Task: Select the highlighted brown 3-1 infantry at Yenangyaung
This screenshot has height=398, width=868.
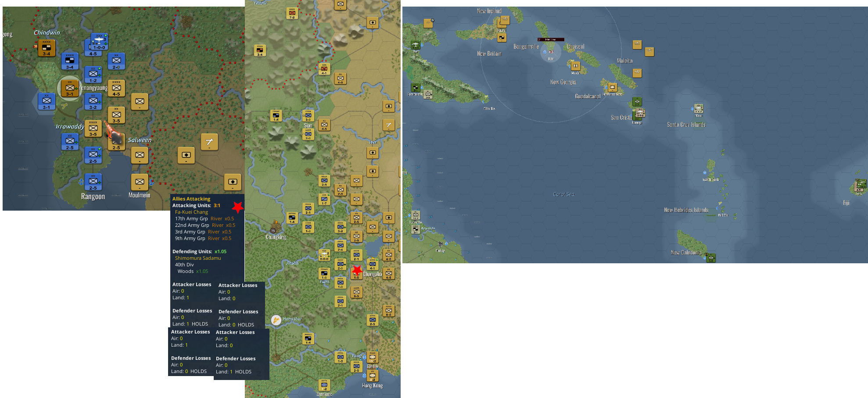Action: click(x=70, y=88)
